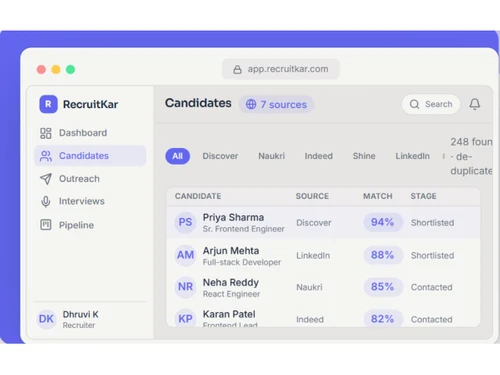This screenshot has height=375, width=500.
Task: Click the 88% match badge
Action: click(383, 255)
